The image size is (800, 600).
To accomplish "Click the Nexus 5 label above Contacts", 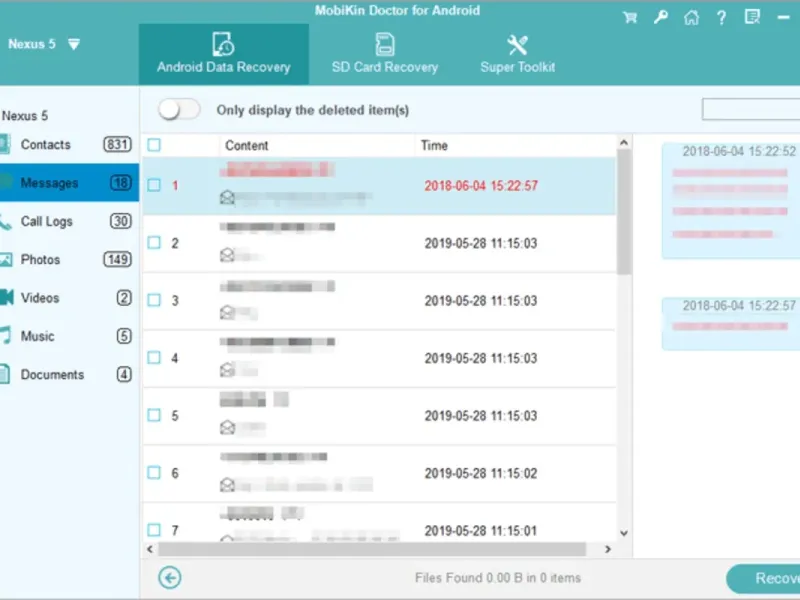I will tap(24, 116).
